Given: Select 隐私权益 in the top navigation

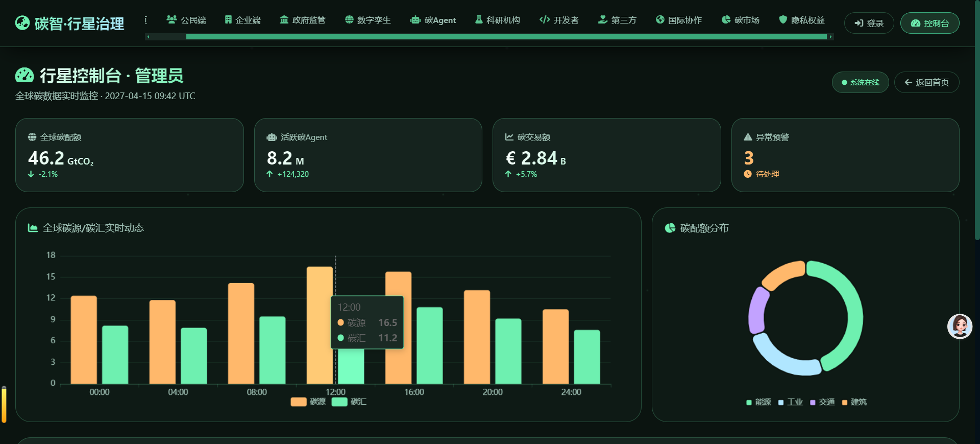Looking at the screenshot, I should [801, 20].
